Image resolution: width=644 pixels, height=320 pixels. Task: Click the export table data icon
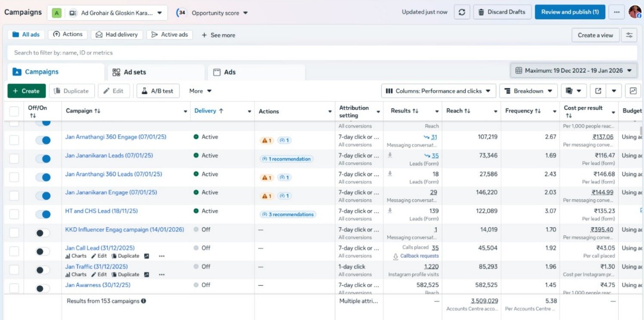pyautogui.click(x=598, y=91)
